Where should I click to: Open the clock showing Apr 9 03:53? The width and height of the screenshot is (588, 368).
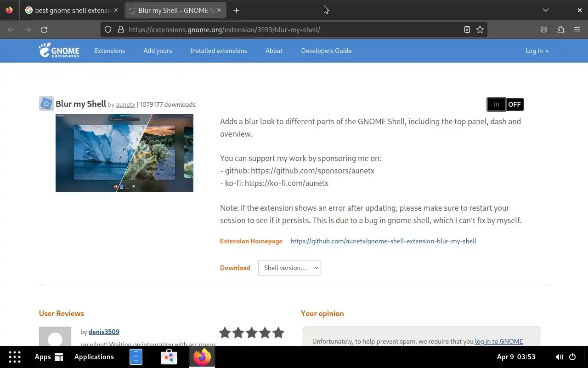[x=516, y=357]
